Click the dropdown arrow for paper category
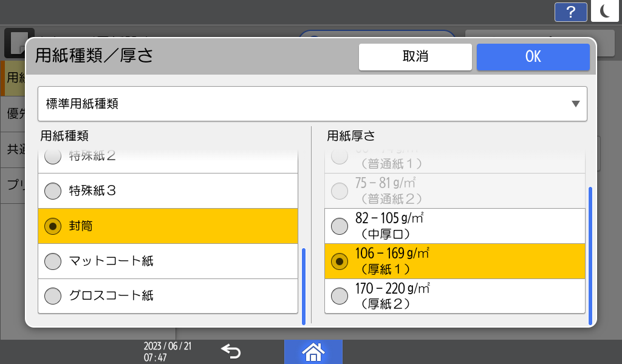Viewport: 622px width, 364px height. (575, 104)
